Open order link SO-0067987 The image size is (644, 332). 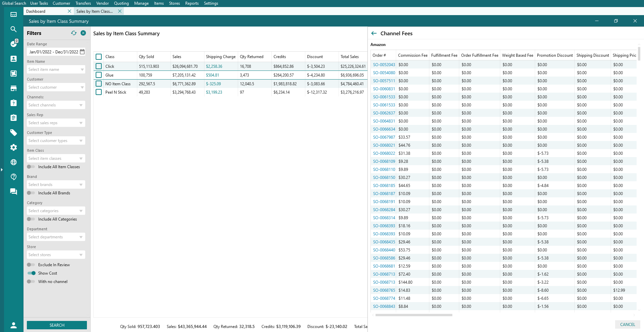[x=384, y=137]
